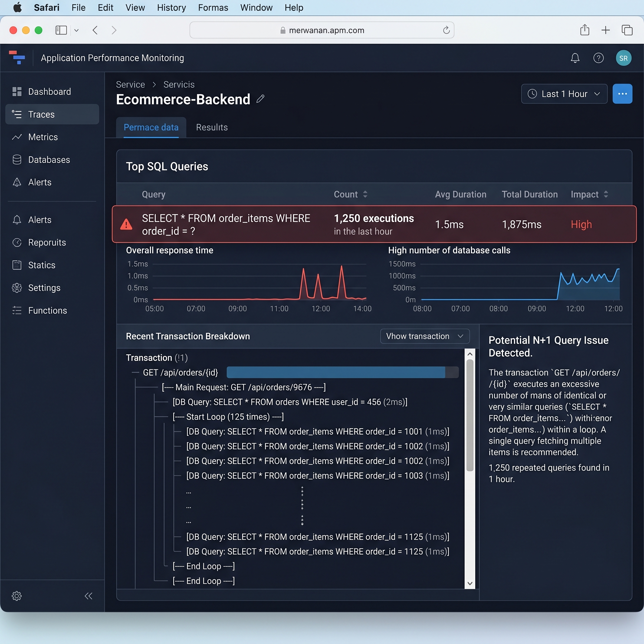Click the help question mark icon
The width and height of the screenshot is (644, 644).
(598, 58)
